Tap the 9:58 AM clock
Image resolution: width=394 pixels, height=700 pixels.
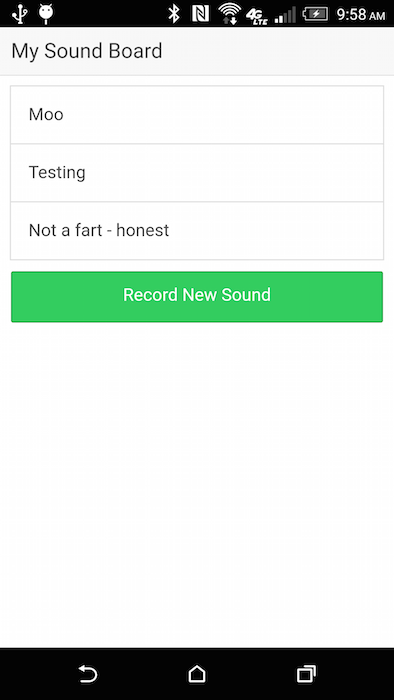(361, 14)
